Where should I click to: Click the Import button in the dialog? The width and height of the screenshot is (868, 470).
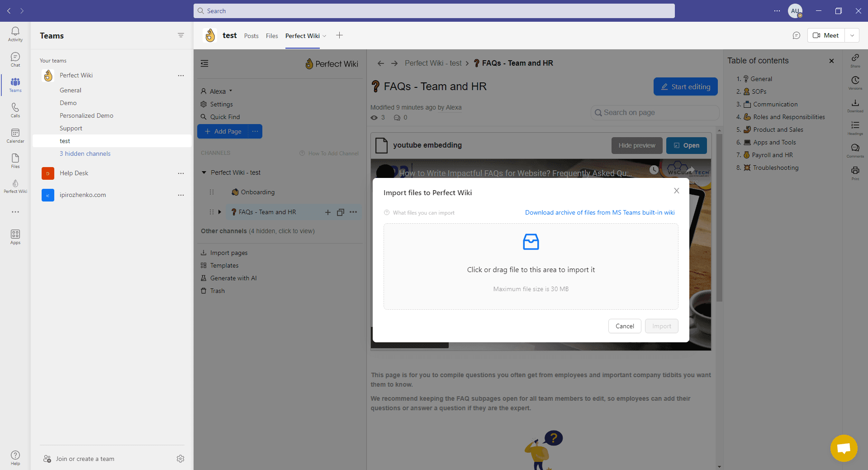point(662,326)
